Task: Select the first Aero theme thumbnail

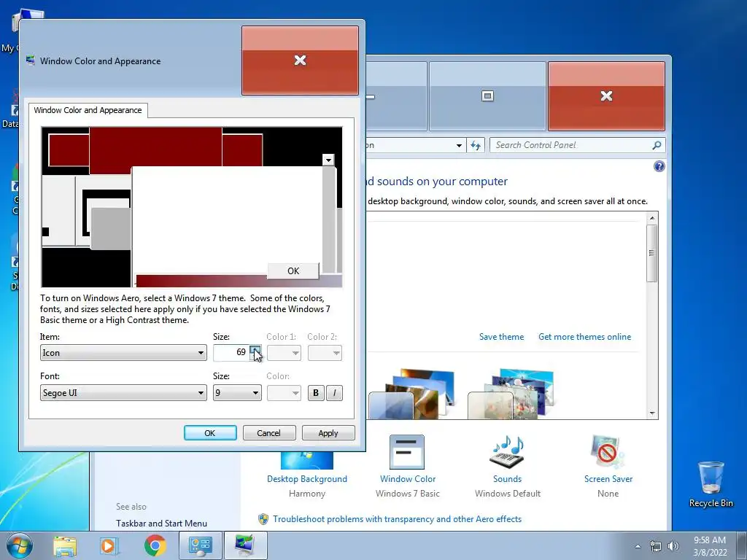Action: 411,394
